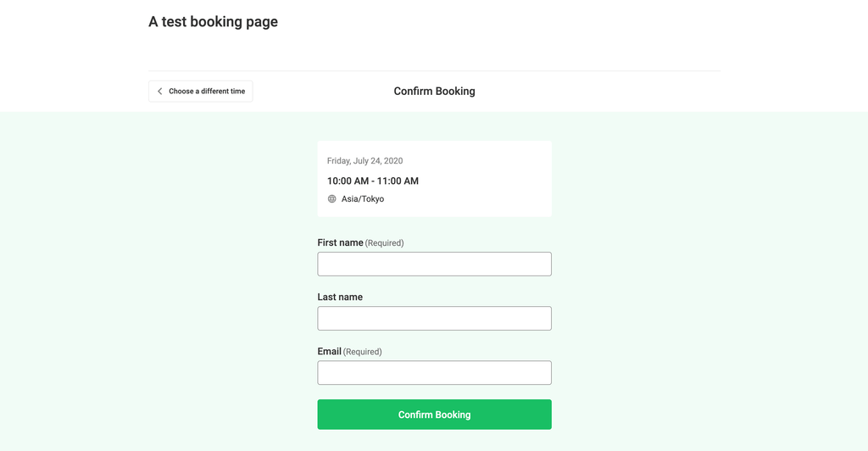Viewport: 868px width, 451px height.
Task: Click the Confirm Booking page heading
Action: (434, 92)
